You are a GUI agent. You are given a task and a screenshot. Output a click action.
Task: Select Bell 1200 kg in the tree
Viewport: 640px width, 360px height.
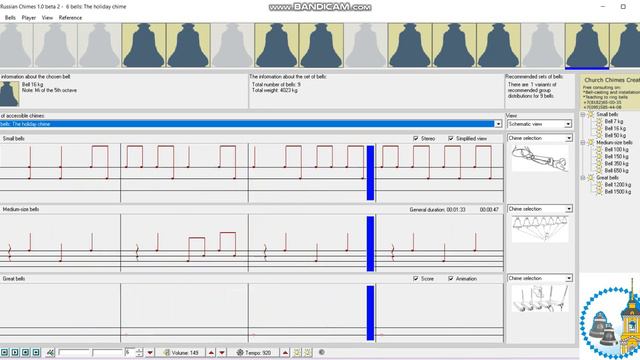618,184
